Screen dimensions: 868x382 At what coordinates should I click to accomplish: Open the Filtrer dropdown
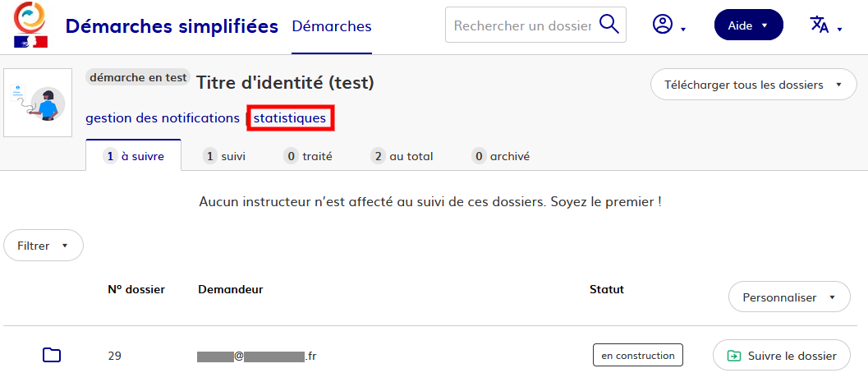(x=44, y=246)
